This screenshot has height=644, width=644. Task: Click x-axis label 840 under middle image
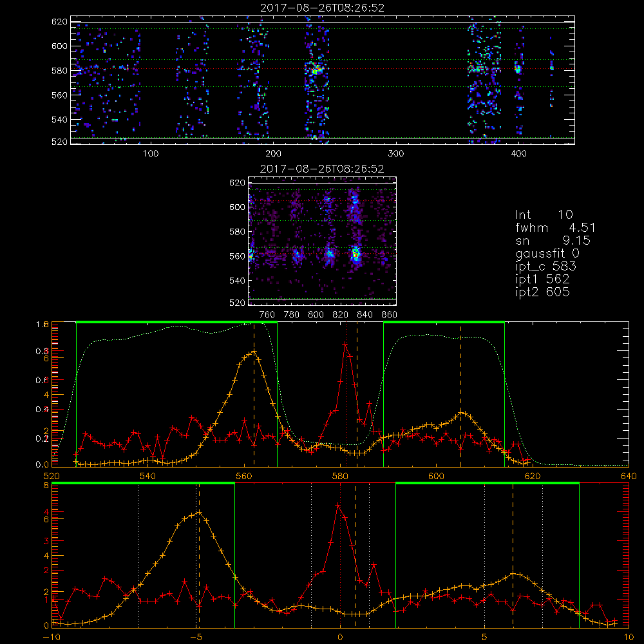click(365, 315)
